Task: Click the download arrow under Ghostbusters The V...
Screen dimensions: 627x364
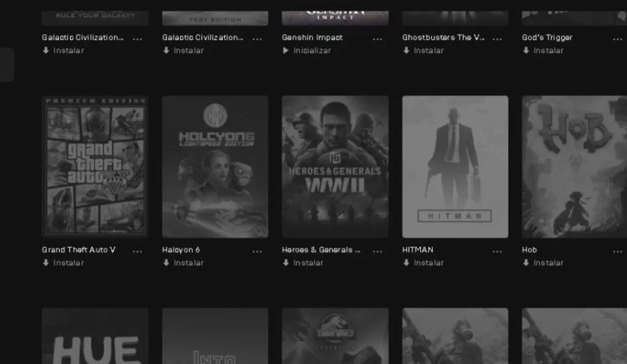Action: 406,50
